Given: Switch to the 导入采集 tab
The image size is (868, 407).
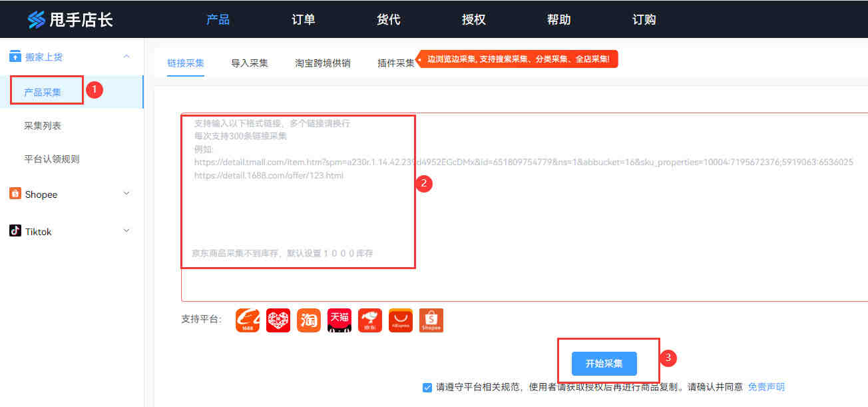Looking at the screenshot, I should click(250, 63).
